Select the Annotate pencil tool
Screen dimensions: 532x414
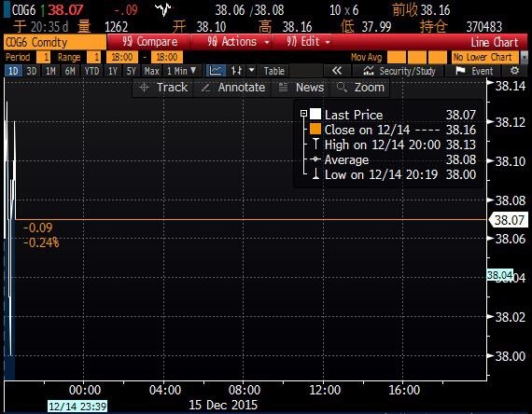(233, 88)
